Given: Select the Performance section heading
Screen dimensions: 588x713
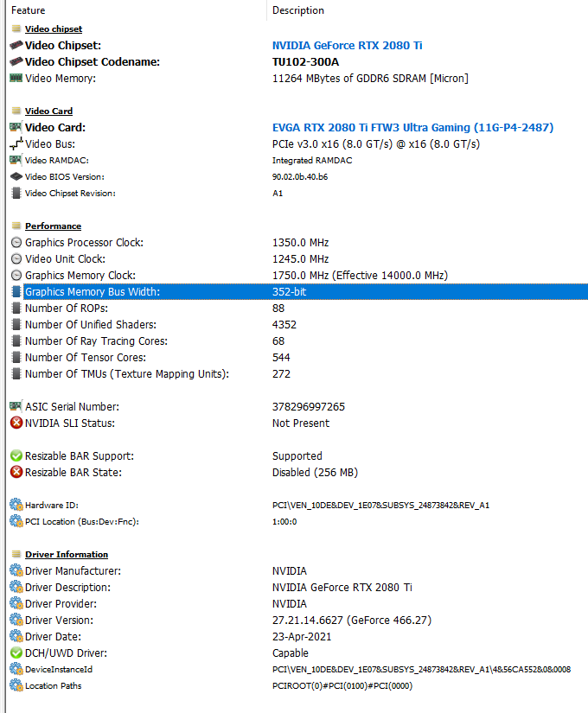Looking at the screenshot, I should pyautogui.click(x=54, y=226).
